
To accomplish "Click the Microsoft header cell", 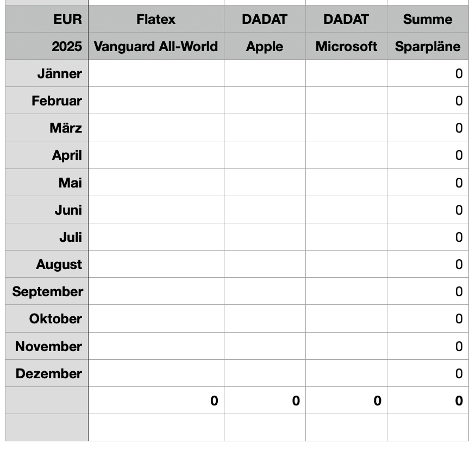I will tap(346, 47).
